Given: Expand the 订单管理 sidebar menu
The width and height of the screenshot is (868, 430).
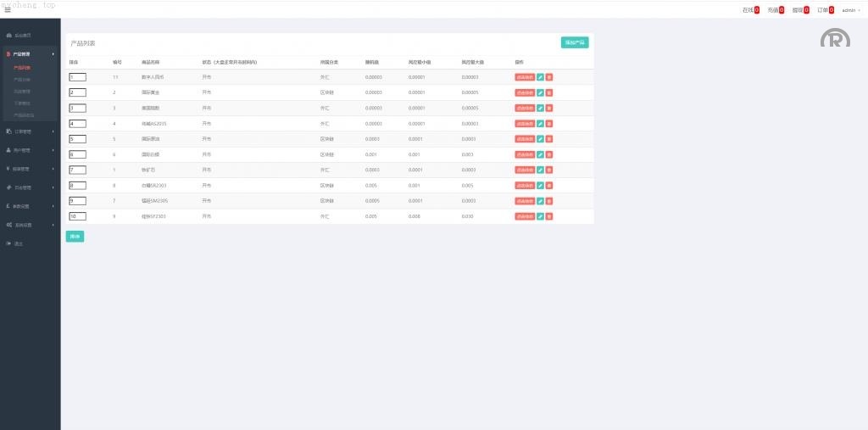Looking at the screenshot, I should click(30, 131).
